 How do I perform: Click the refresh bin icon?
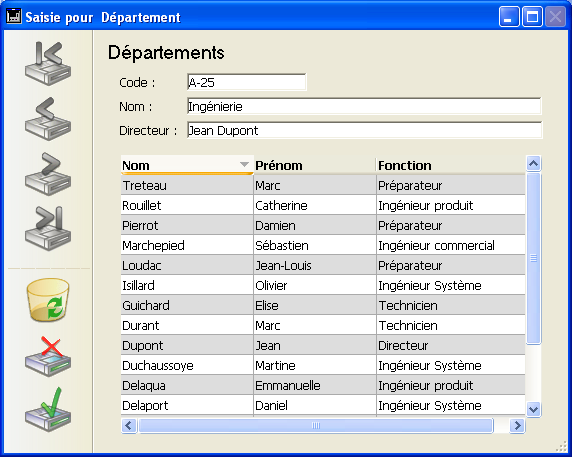tap(48, 300)
